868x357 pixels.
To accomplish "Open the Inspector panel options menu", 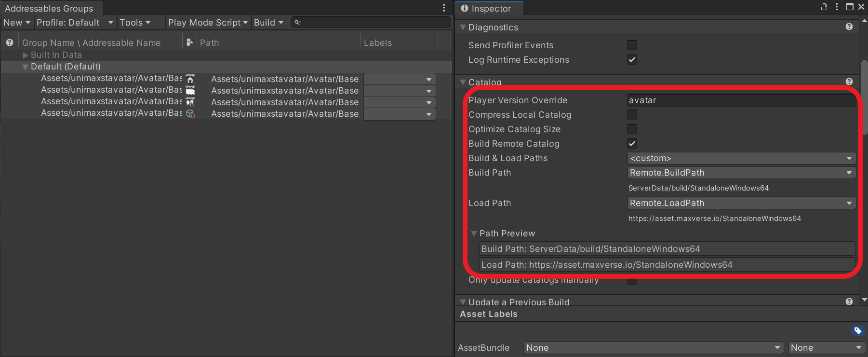I will click(x=837, y=7).
